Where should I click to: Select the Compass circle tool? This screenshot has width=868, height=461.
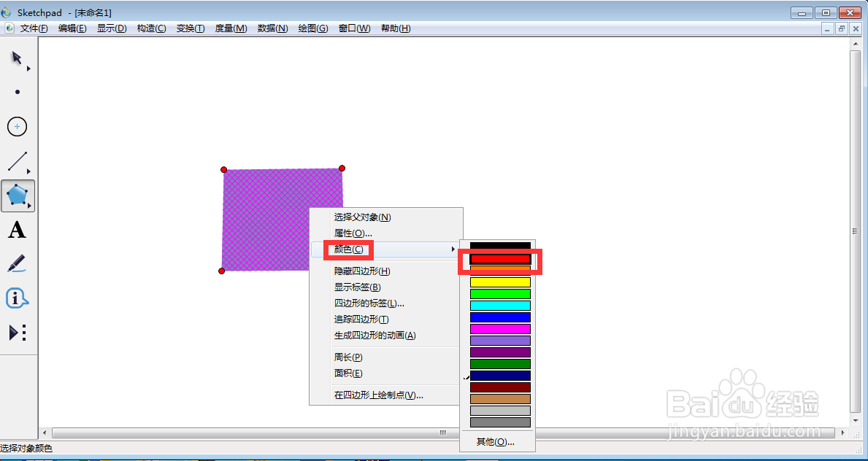click(x=18, y=127)
